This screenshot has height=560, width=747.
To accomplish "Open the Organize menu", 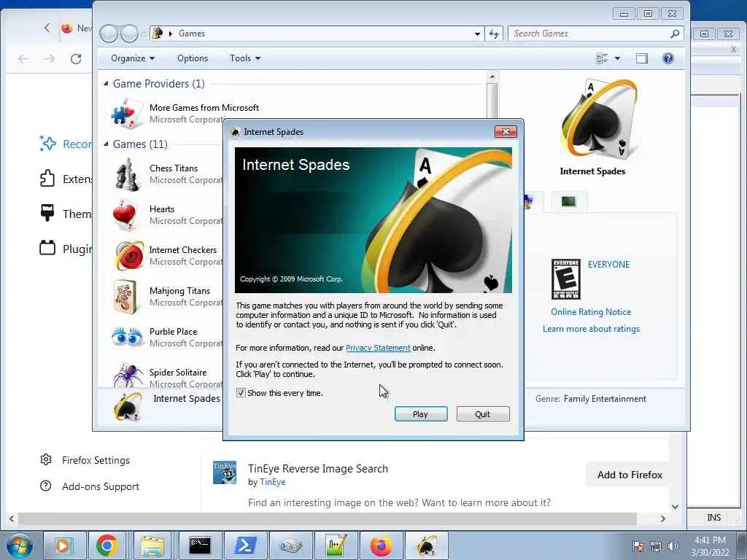I will (x=133, y=58).
